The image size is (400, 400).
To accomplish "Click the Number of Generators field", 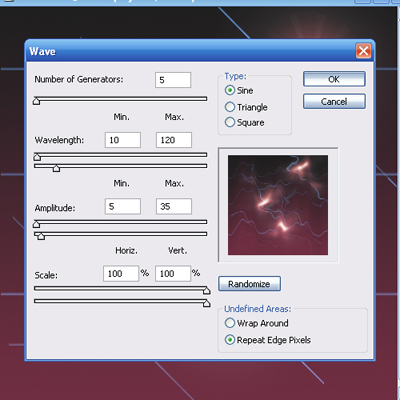I will click(173, 80).
